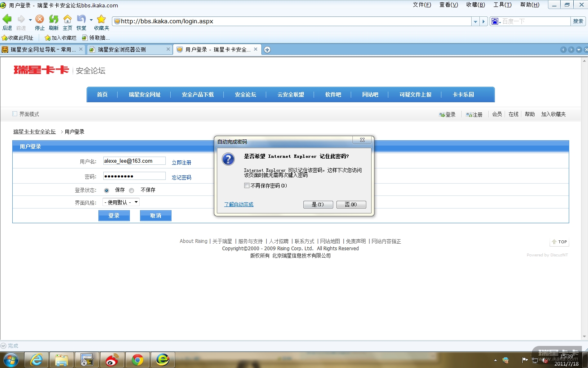The height and width of the screenshot is (368, 588).
Task: Click the 用户名 input field
Action: click(x=134, y=161)
